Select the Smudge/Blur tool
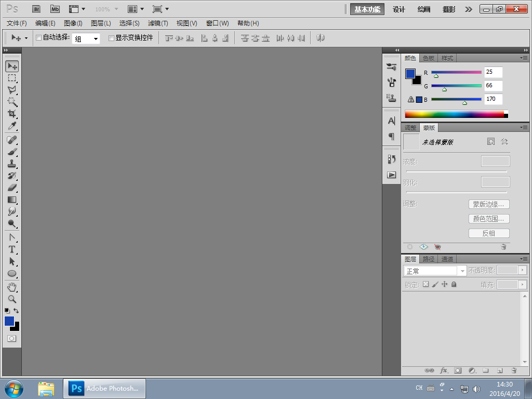 tap(12, 211)
